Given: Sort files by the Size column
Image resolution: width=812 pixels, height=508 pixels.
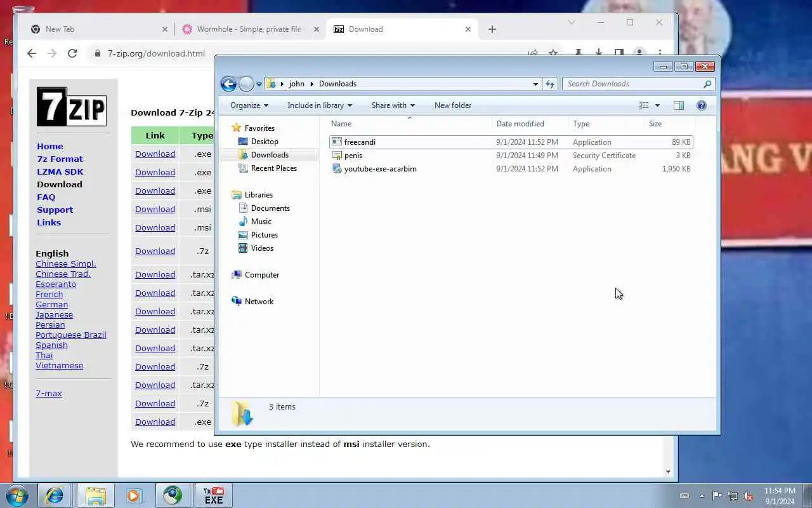Looking at the screenshot, I should point(669,124).
